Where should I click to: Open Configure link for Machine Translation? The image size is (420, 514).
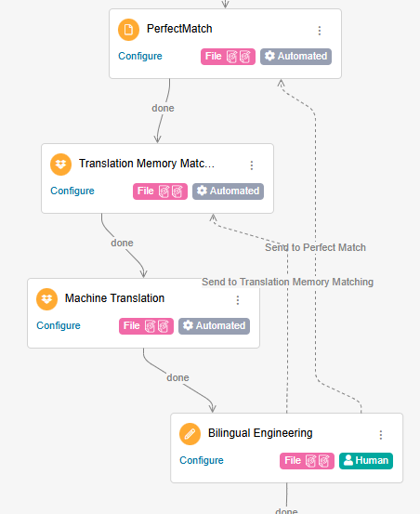point(59,325)
